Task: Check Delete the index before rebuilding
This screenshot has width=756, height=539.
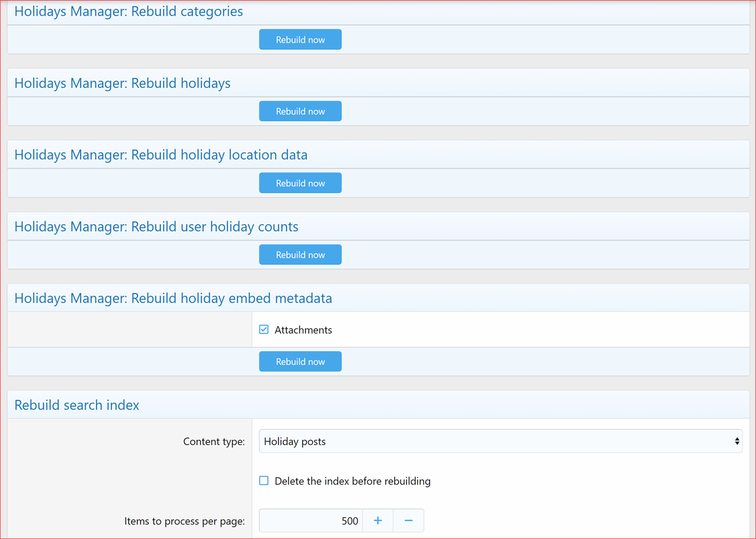Action: point(263,480)
